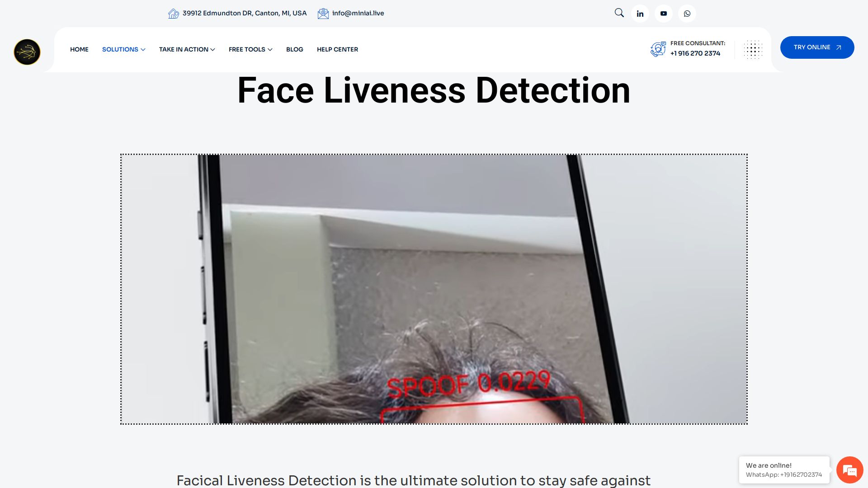Expand the Solutions dropdown menu
The width and height of the screenshot is (868, 488).
point(123,49)
